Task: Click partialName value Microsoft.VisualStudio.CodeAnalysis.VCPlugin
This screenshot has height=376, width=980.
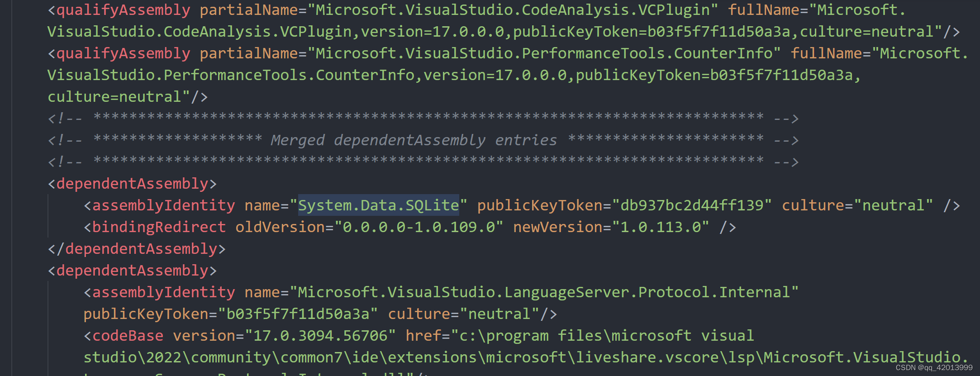Action: (x=513, y=10)
